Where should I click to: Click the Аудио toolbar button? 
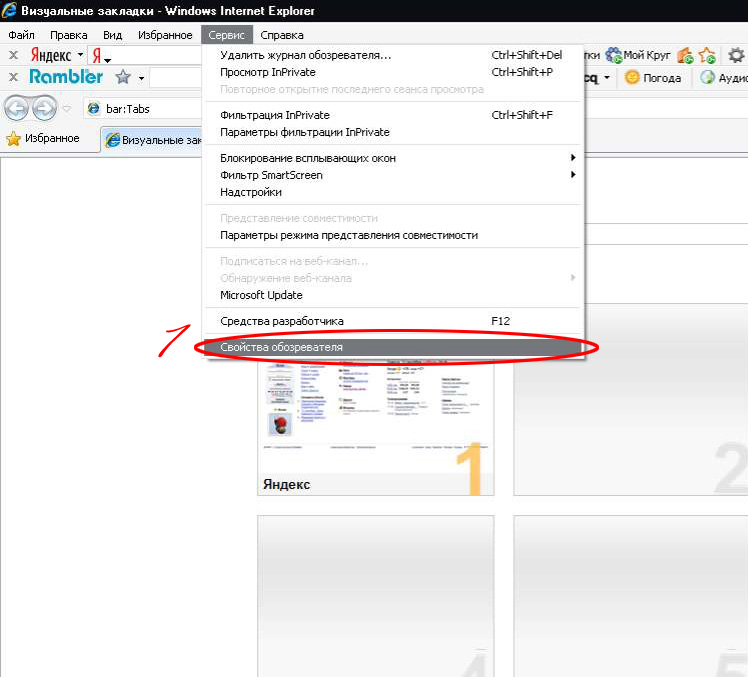click(x=723, y=77)
